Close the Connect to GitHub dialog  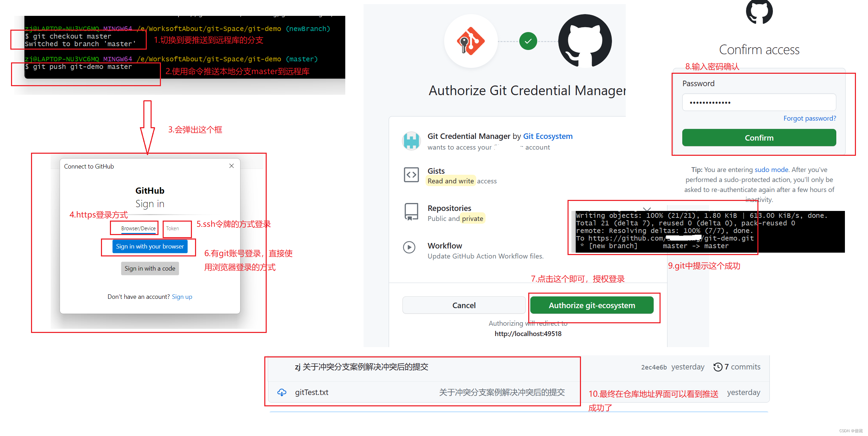pos(232,166)
